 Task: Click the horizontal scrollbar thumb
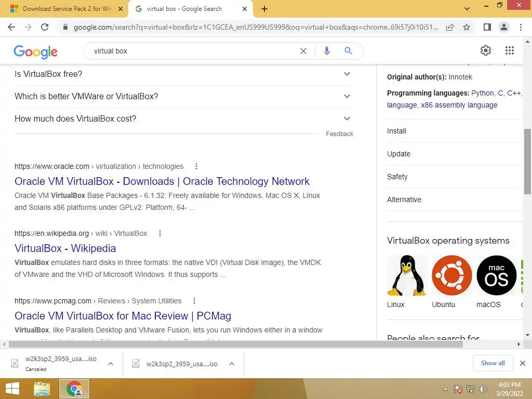pyautogui.click(x=236, y=344)
